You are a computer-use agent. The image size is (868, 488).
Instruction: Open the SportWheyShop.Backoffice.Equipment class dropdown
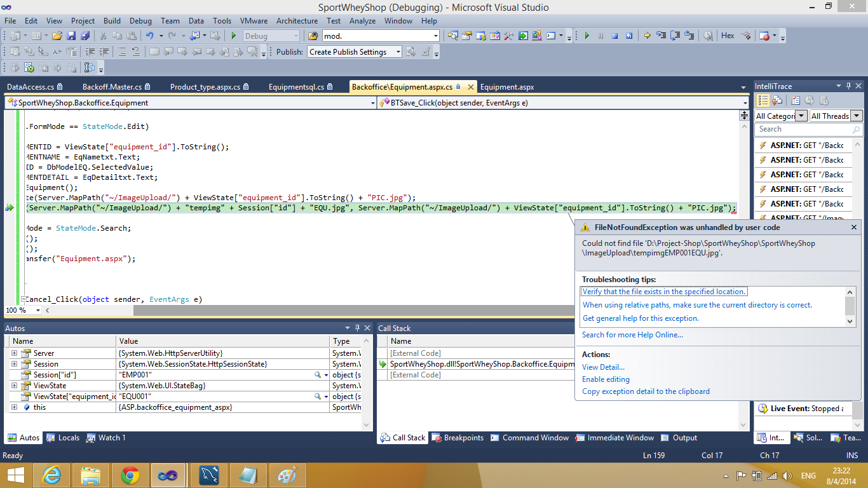[x=372, y=102]
